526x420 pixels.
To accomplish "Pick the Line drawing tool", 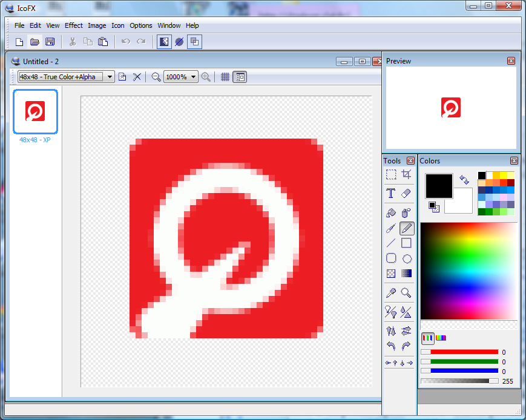I will (391, 243).
